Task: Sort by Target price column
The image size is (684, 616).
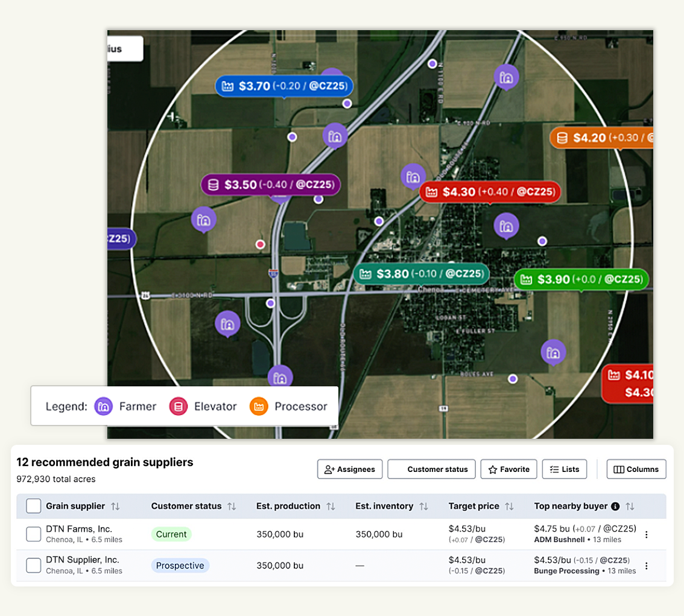Action: tap(509, 506)
